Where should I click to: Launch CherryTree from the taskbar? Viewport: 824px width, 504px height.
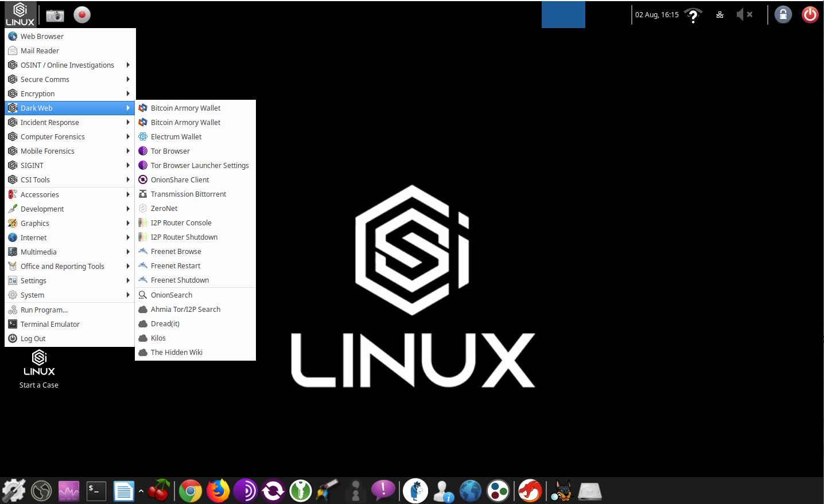159,491
